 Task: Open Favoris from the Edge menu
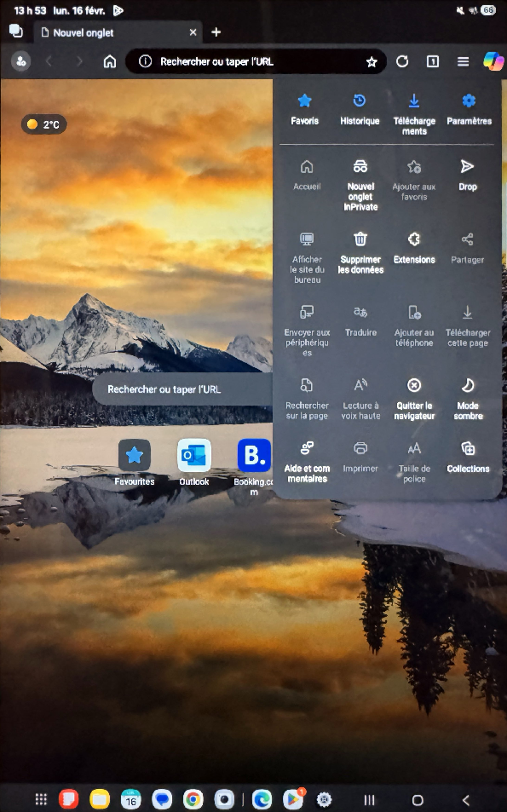point(304,109)
